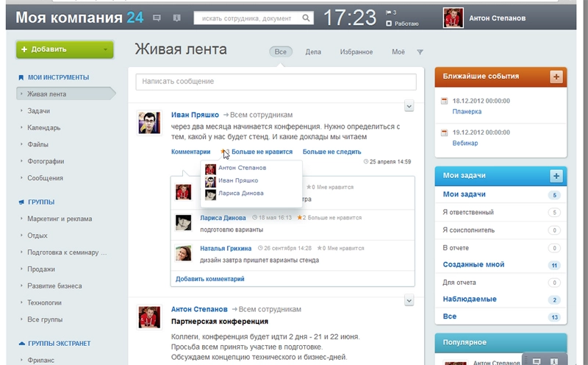
Task: Click Комментарии link under Иван's post
Action: pos(191,152)
